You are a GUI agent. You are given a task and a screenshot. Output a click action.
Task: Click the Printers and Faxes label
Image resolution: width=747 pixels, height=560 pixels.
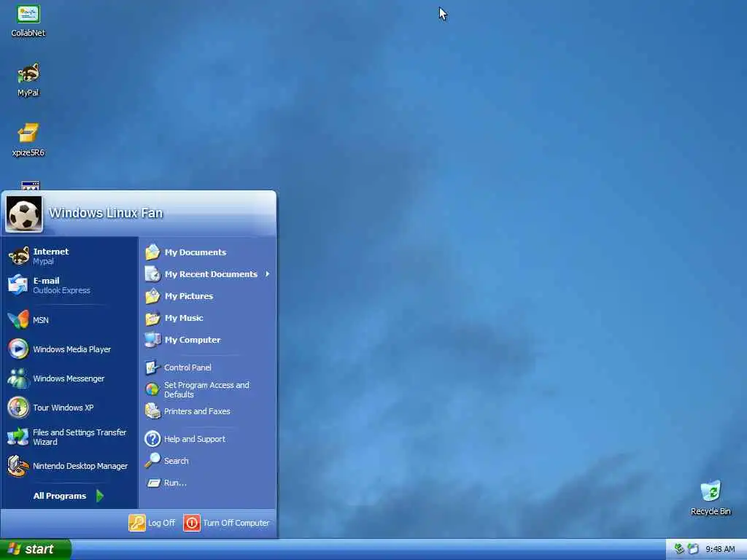point(197,411)
